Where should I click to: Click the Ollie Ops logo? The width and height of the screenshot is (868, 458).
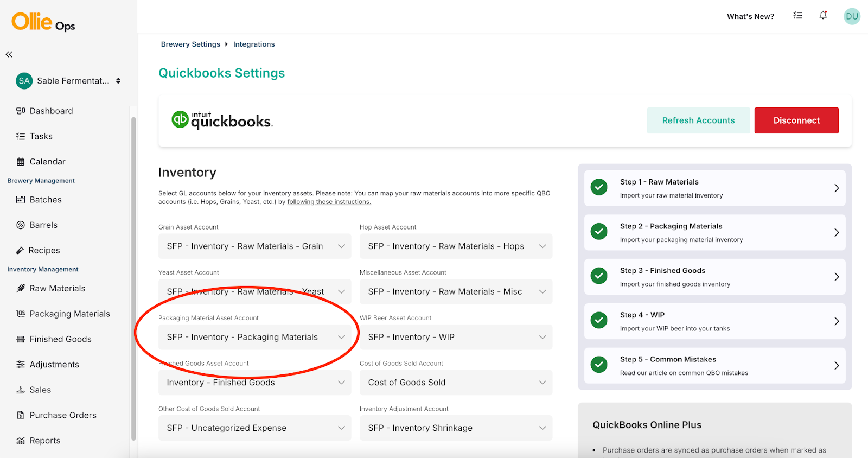(43, 22)
